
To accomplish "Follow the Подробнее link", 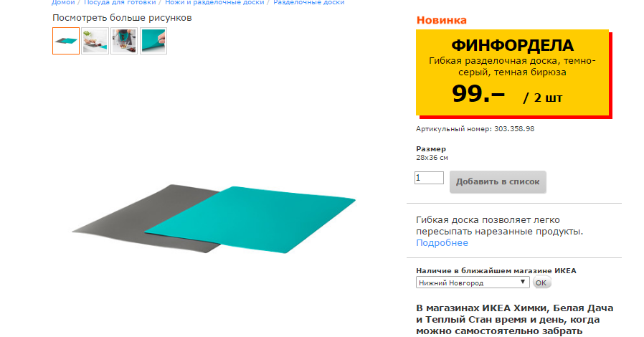I will [442, 242].
